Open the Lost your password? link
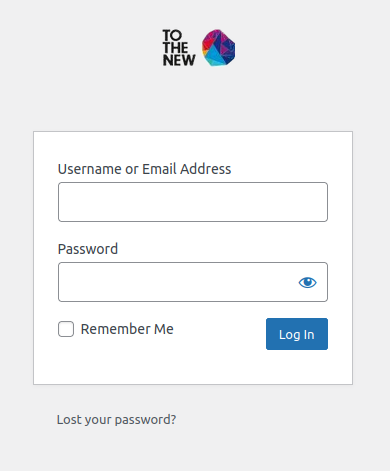390x471 pixels. click(x=116, y=419)
